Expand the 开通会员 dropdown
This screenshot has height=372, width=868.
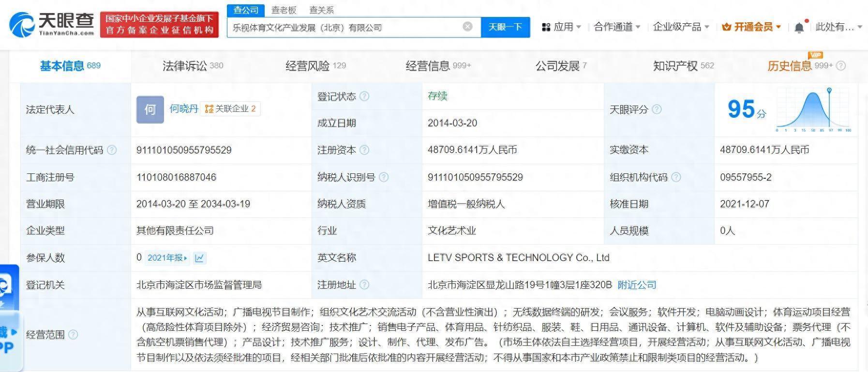coord(778,27)
